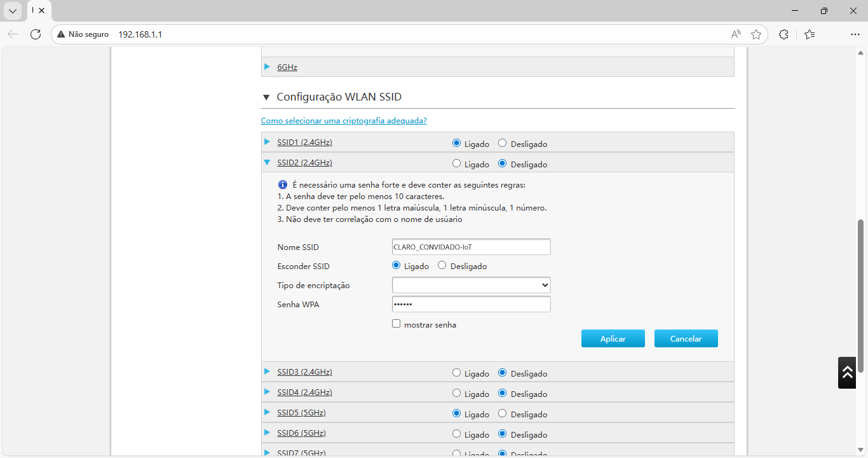Open the read aloud icon in address bar

tap(736, 34)
